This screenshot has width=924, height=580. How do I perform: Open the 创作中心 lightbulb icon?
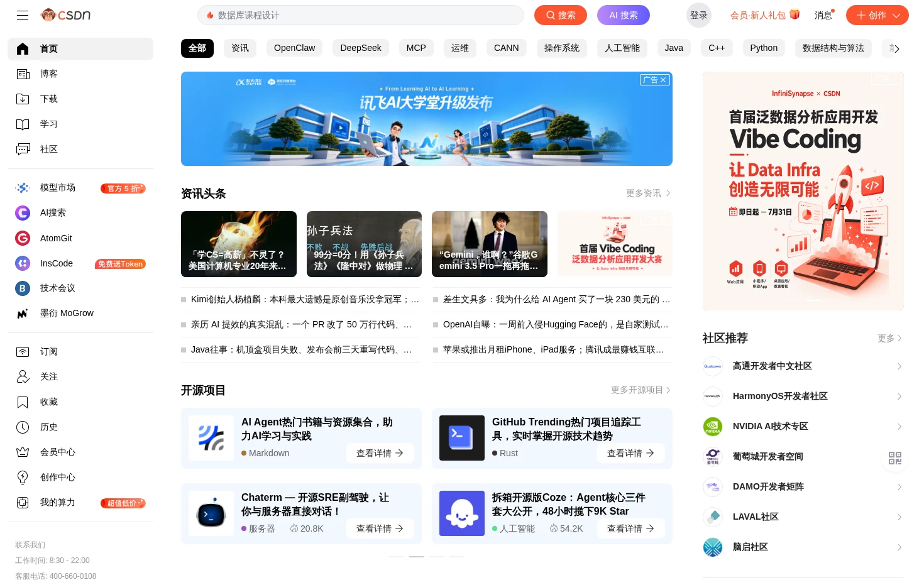click(23, 478)
